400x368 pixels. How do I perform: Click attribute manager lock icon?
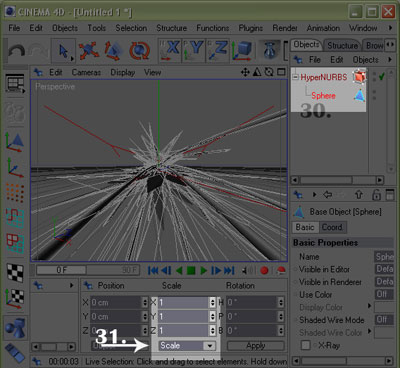point(376,195)
